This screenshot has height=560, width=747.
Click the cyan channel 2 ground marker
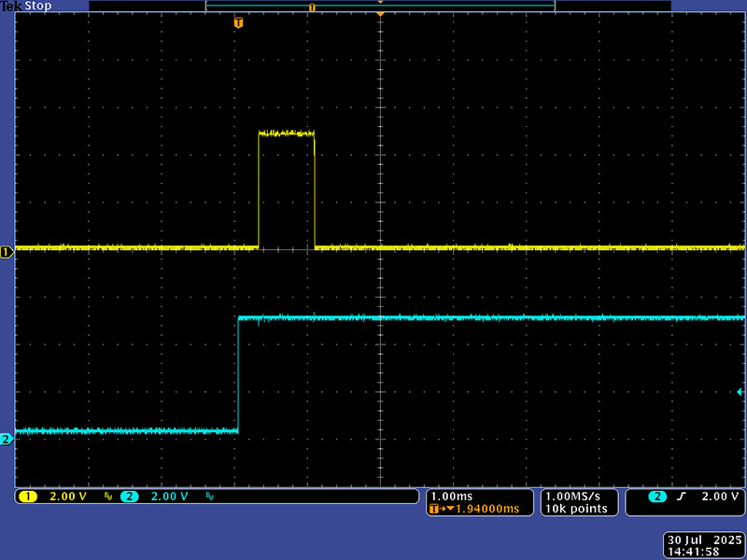pyautogui.click(x=7, y=439)
